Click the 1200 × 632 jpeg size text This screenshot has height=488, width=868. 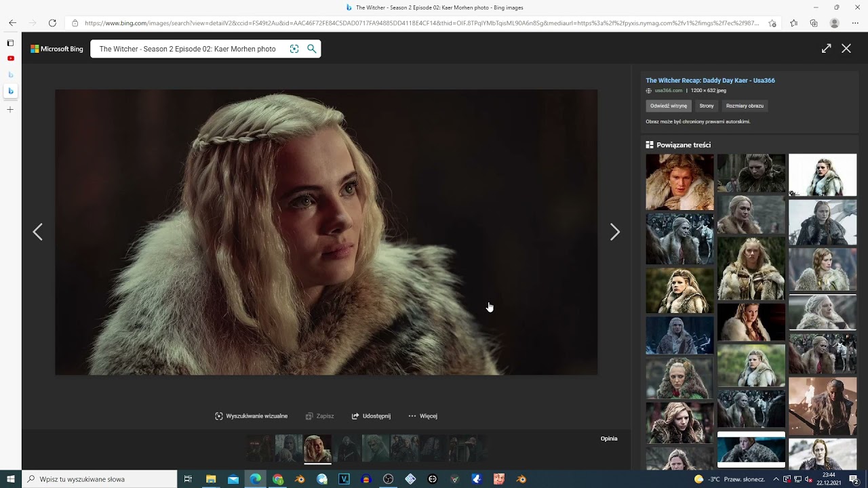708,90
